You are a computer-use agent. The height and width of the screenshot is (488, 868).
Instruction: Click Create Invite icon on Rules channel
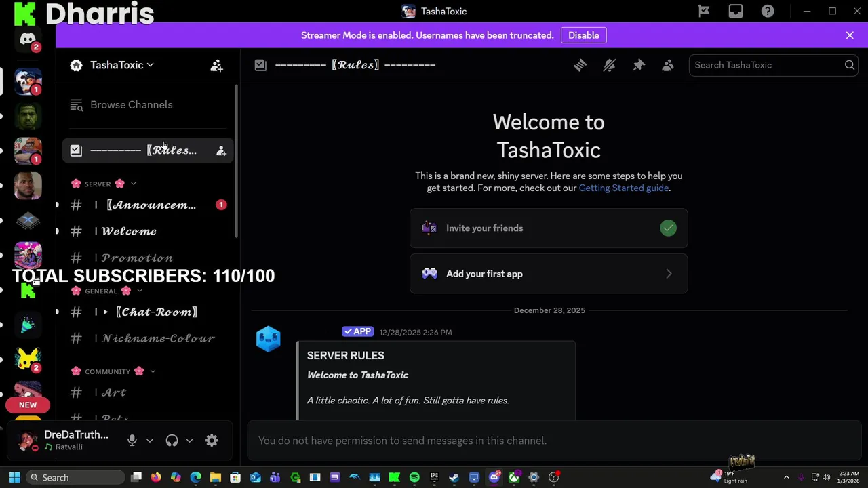[221, 151]
